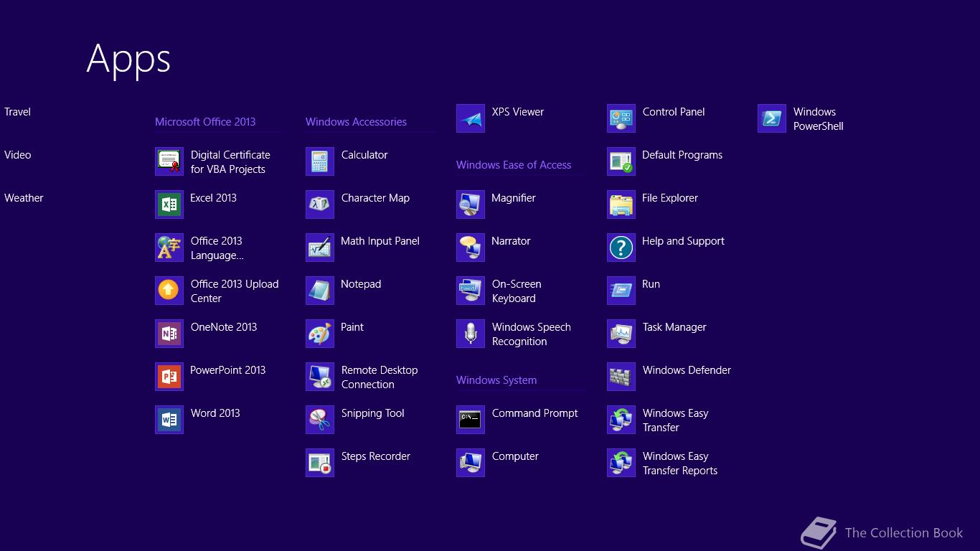Select the Windows System group header
980x551 pixels.
coord(496,380)
